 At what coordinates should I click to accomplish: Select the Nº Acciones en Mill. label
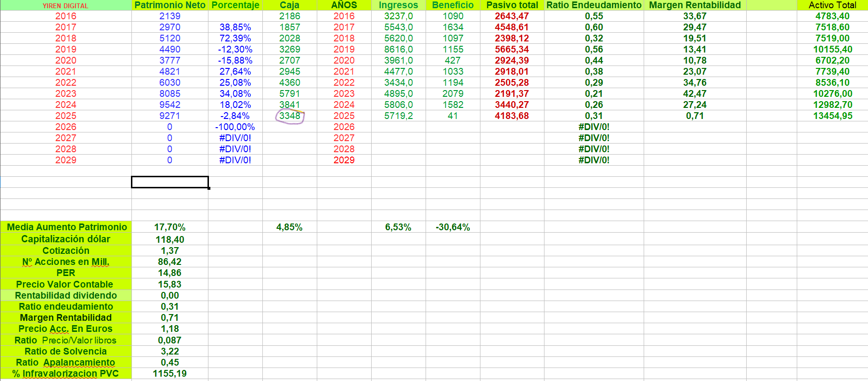pos(66,262)
